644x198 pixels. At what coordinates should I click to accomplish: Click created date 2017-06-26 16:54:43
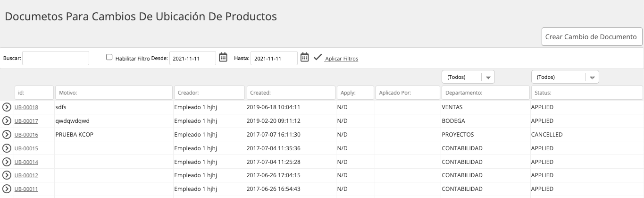click(x=273, y=189)
